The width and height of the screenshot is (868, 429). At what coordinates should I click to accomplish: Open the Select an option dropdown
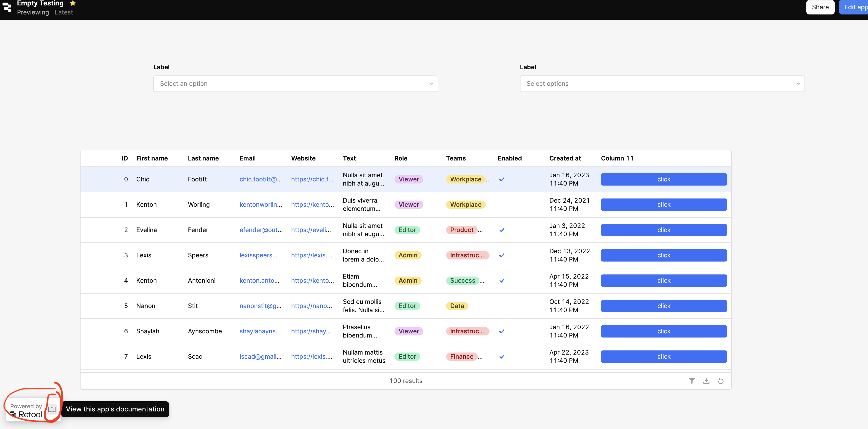click(x=296, y=84)
